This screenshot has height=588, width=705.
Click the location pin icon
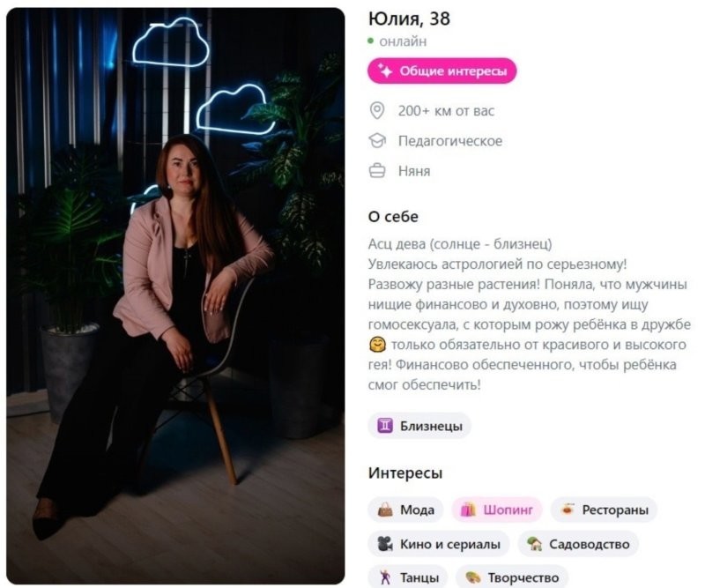(x=377, y=111)
